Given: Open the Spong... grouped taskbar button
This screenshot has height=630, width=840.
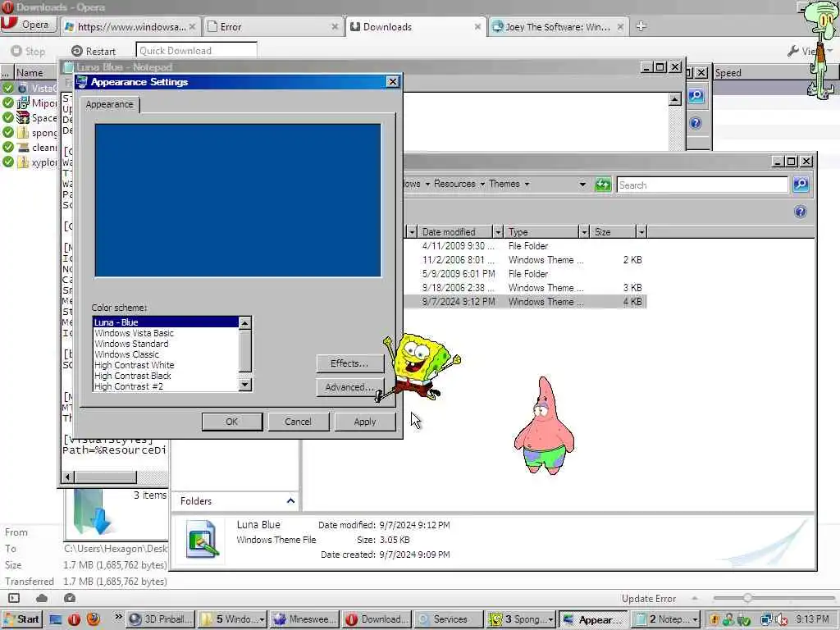Looking at the screenshot, I should click(x=521, y=619).
